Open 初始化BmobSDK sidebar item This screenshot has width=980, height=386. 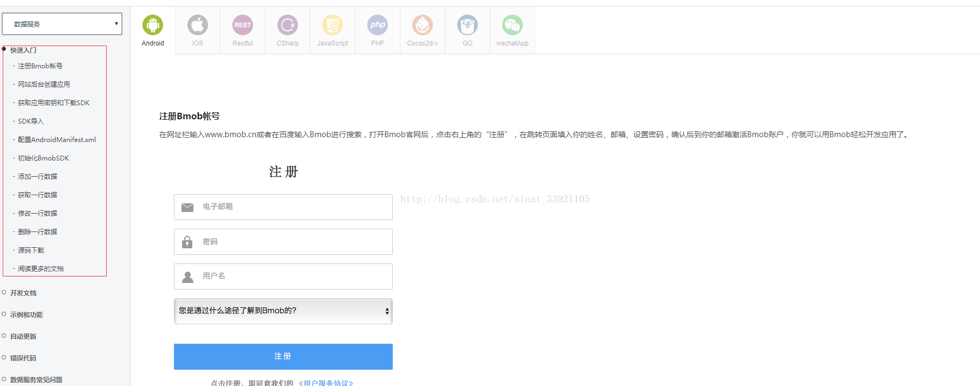pyautogui.click(x=43, y=158)
